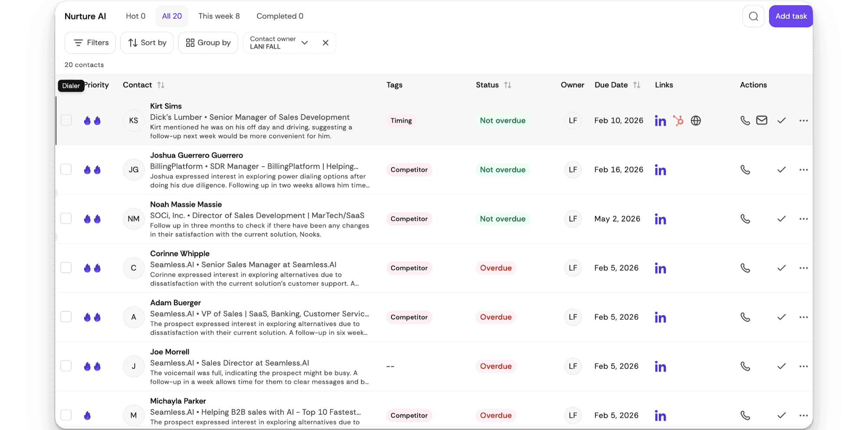Call Joe Morrell using phone icon
868x430 pixels.
click(x=745, y=366)
